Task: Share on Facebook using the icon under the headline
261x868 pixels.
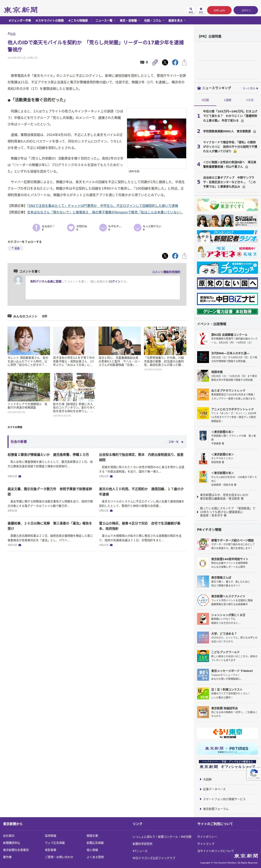Action: (175, 62)
